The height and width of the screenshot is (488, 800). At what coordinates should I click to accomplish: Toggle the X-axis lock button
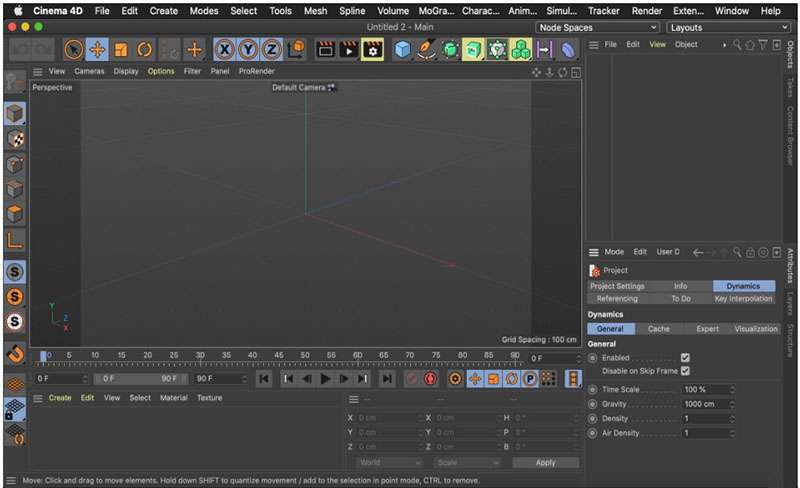pyautogui.click(x=225, y=50)
